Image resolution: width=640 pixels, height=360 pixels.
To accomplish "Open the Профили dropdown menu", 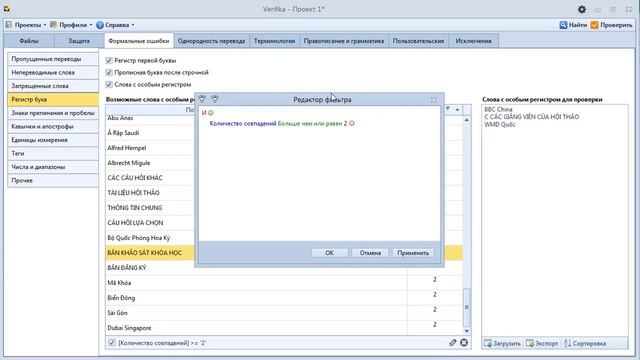I will tap(71, 25).
